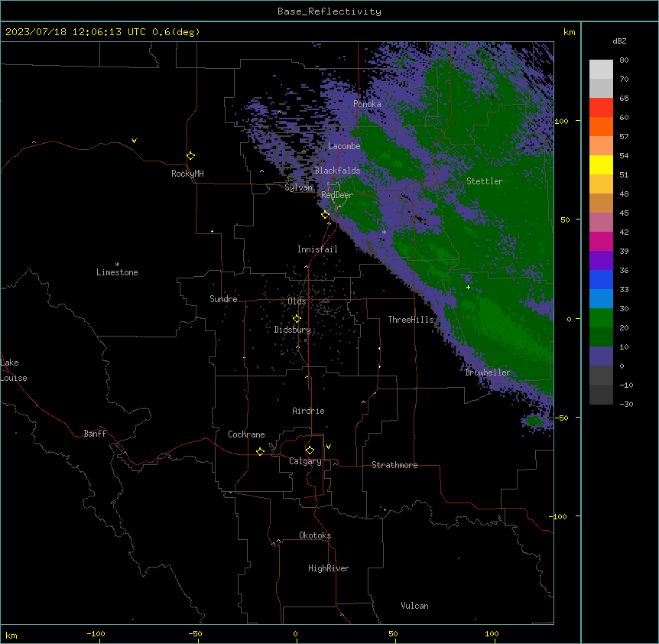Click the yellow diamond marker south of RedDeer
Image resolution: width=659 pixels, height=644 pixels.
coord(326,215)
